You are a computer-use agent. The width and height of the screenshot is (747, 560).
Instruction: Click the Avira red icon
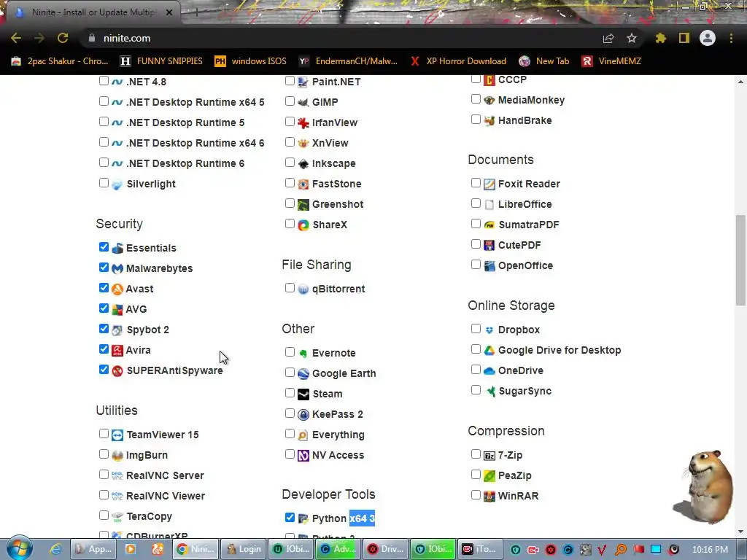coord(117,351)
